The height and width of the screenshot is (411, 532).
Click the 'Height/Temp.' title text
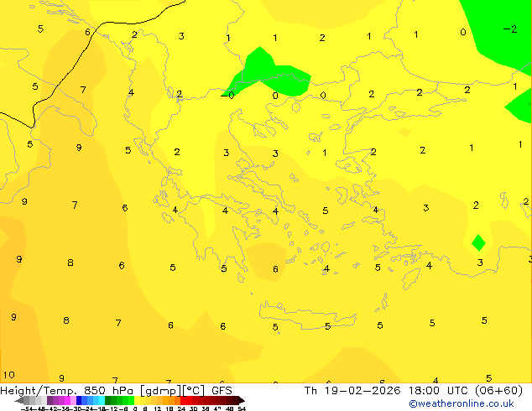[x=39, y=390]
